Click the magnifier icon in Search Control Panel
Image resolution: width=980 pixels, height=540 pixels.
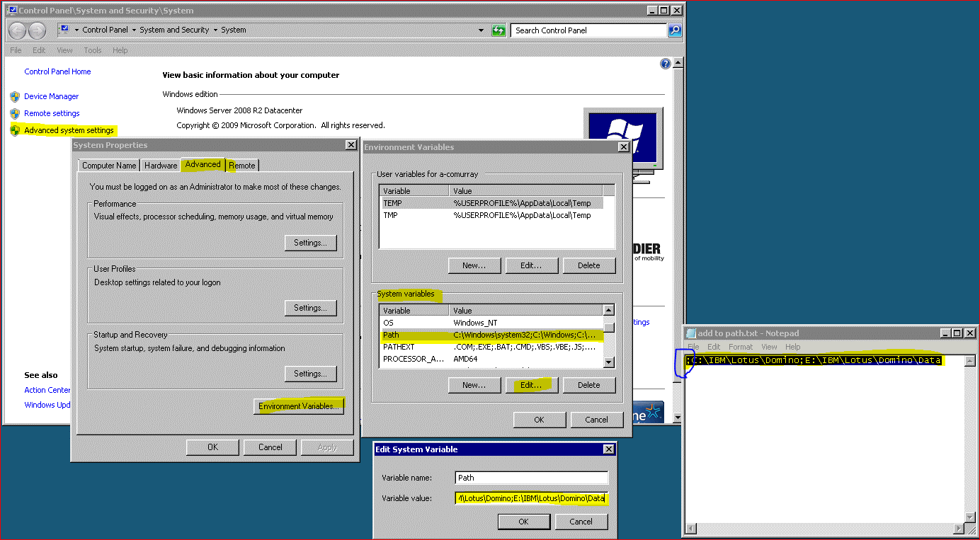tap(675, 30)
